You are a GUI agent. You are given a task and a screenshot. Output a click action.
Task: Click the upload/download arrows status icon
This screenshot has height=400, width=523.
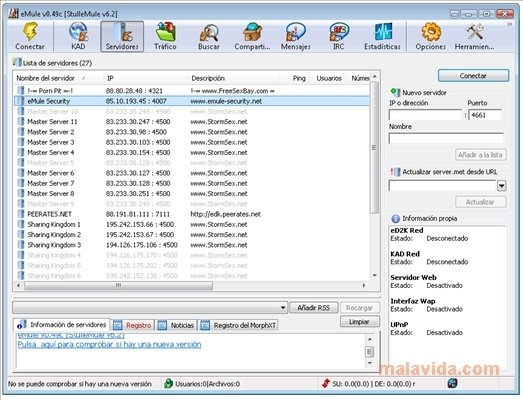[x=326, y=384]
